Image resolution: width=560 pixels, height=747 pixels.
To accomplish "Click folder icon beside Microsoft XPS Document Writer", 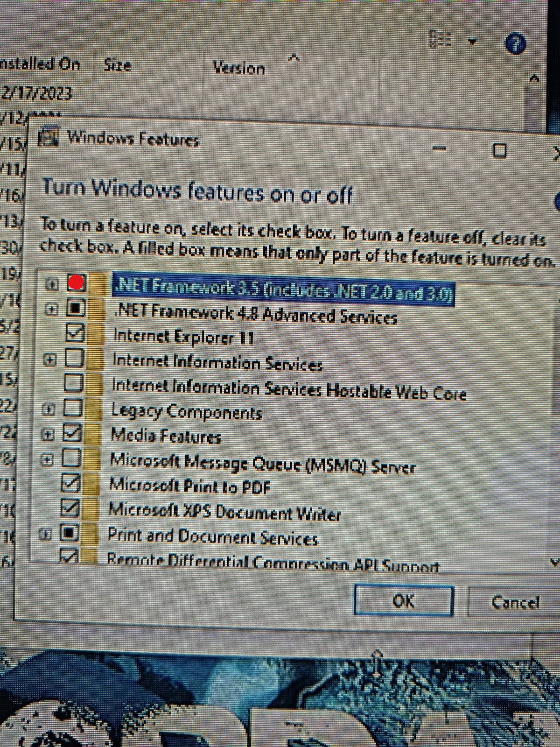I will [90, 508].
